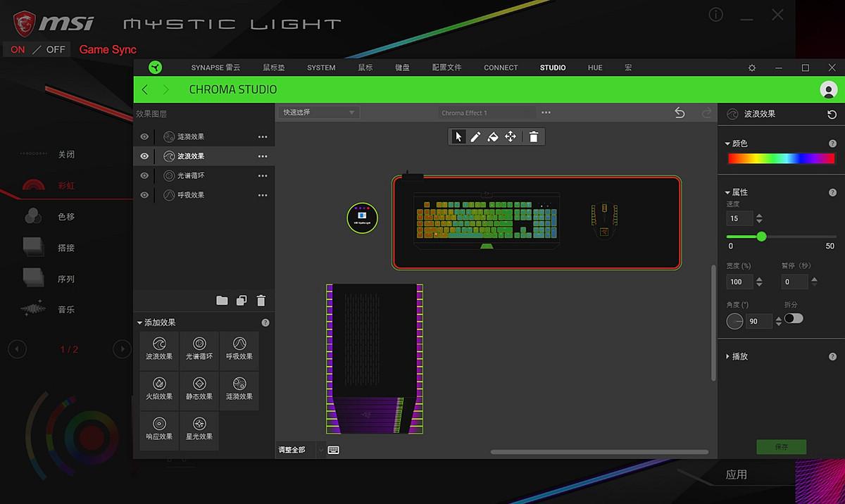Click the 应用 apply button

[736, 474]
